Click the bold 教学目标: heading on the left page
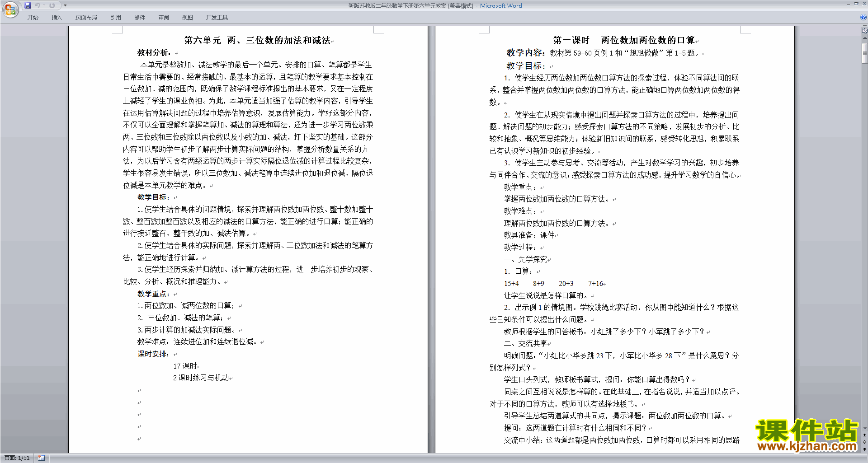Image resolution: width=868 pixels, height=463 pixels. tap(154, 197)
